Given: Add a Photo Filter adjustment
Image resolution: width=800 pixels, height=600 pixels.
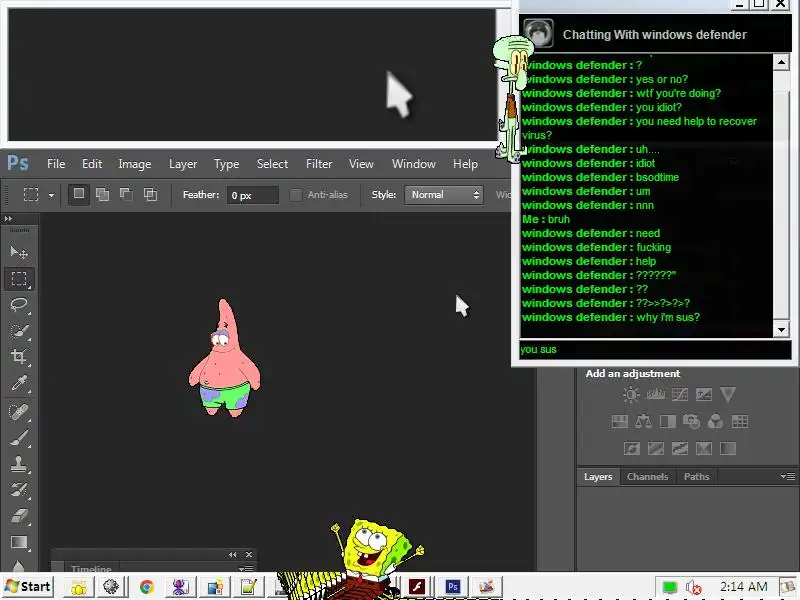Looking at the screenshot, I should pos(691,421).
